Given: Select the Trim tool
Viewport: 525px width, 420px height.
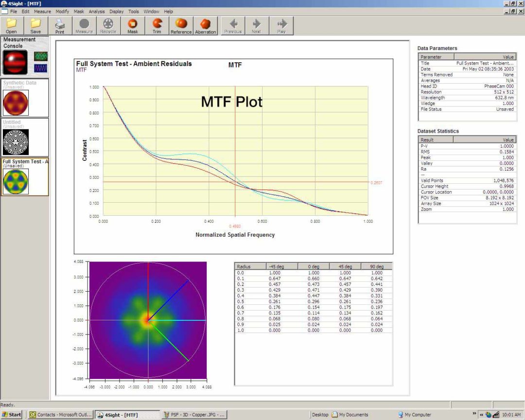Looking at the screenshot, I should coord(157,25).
